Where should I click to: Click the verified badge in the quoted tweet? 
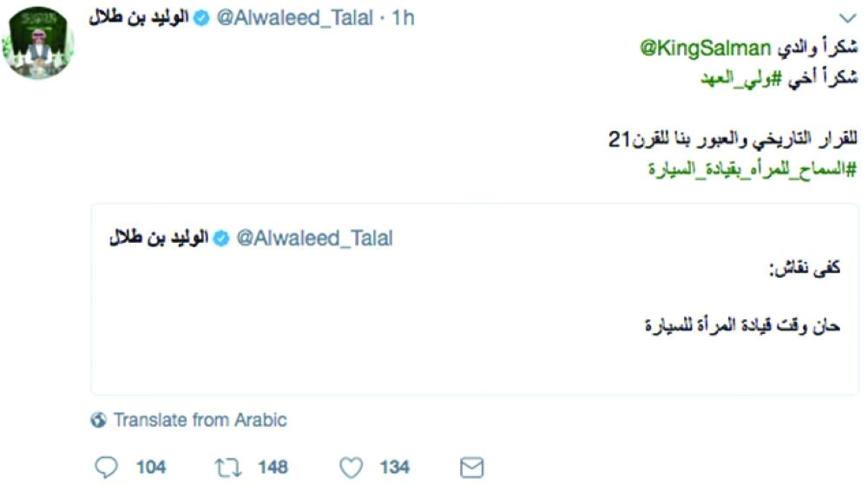point(221,238)
